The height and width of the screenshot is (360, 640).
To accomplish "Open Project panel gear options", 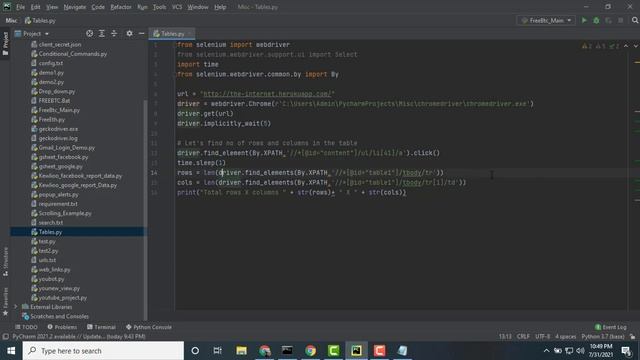I will (129, 33).
